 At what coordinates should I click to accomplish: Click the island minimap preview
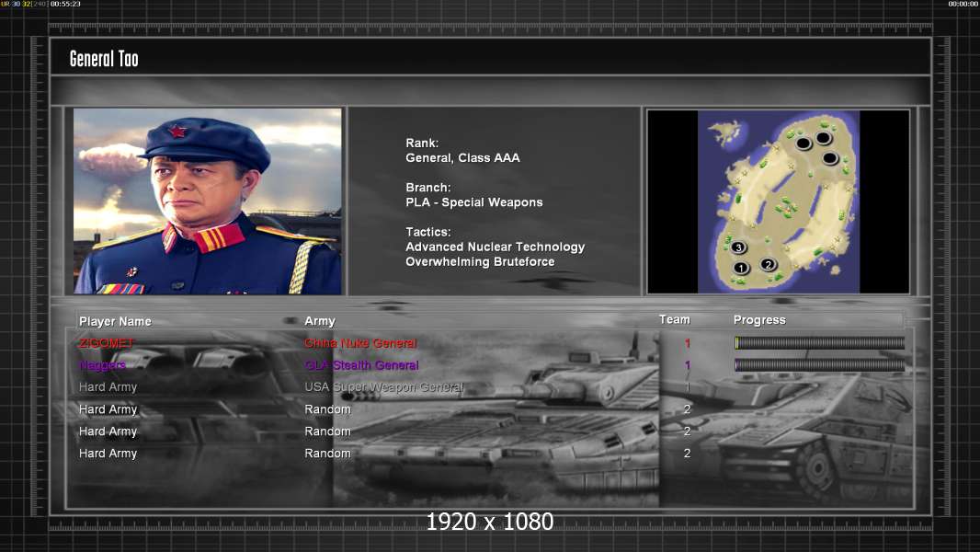(x=778, y=201)
